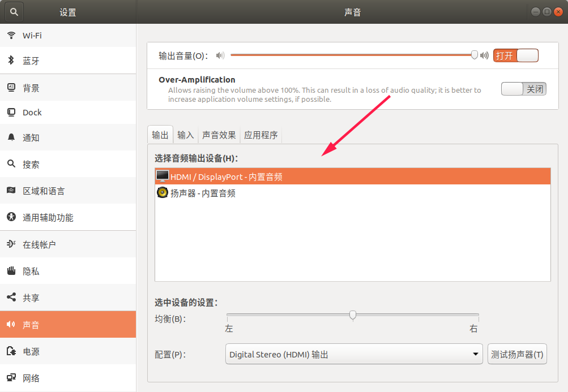Image resolution: width=568 pixels, height=392 pixels.
Task: Click the speaker icon beside 声音
Action: pos(11,324)
